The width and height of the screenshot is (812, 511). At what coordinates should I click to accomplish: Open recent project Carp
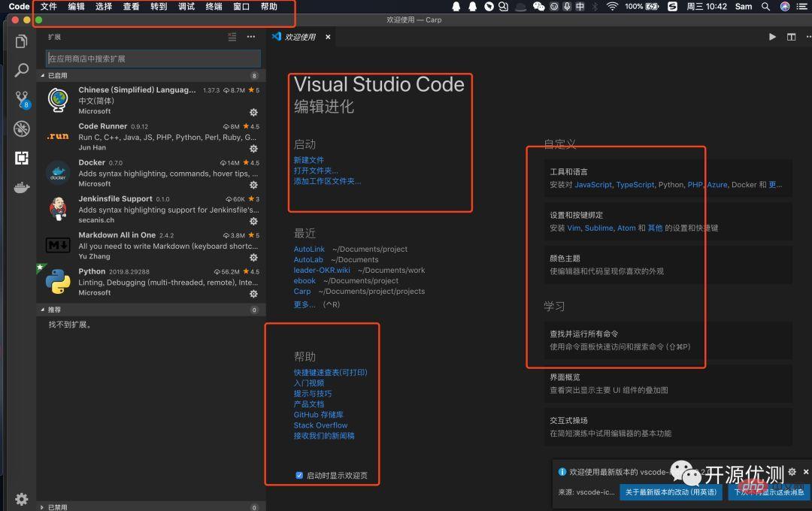(x=302, y=291)
